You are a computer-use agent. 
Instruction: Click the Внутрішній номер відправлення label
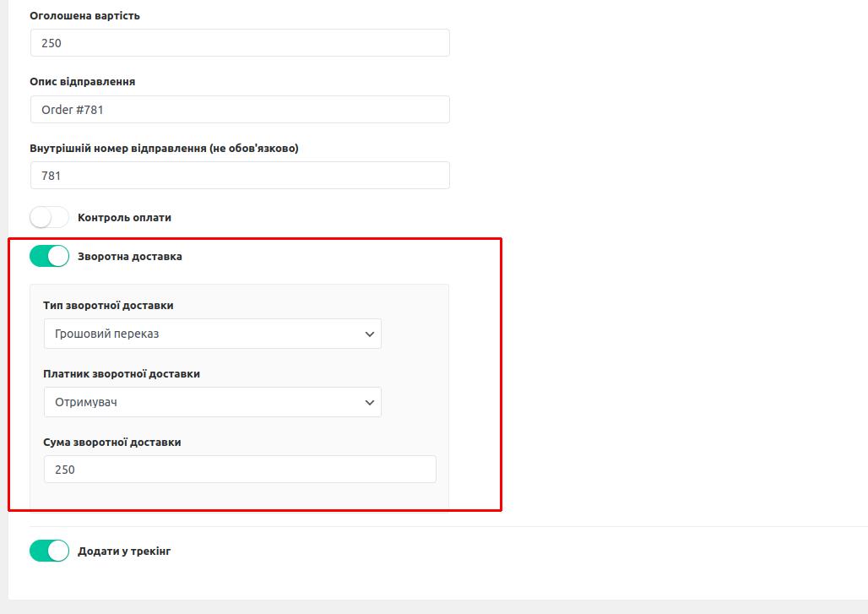[164, 149]
